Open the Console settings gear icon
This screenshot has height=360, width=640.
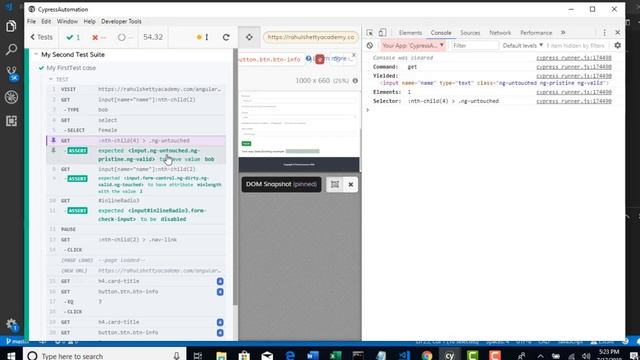coord(618,45)
